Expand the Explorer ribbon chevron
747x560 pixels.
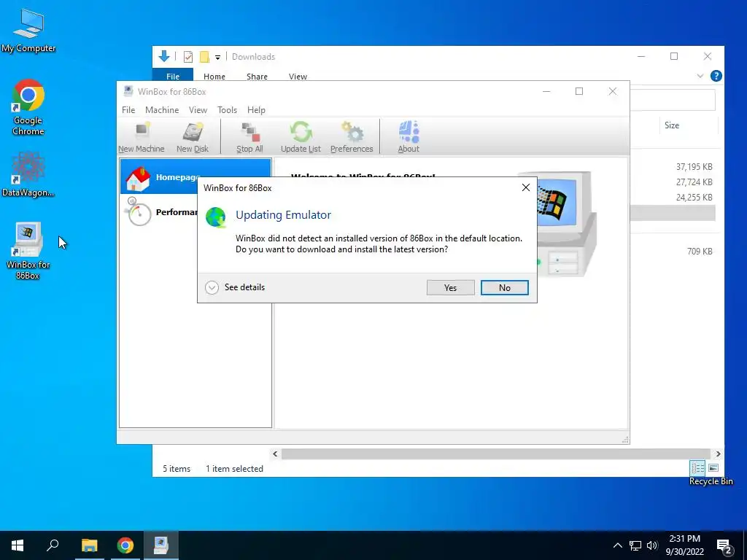pyautogui.click(x=700, y=76)
